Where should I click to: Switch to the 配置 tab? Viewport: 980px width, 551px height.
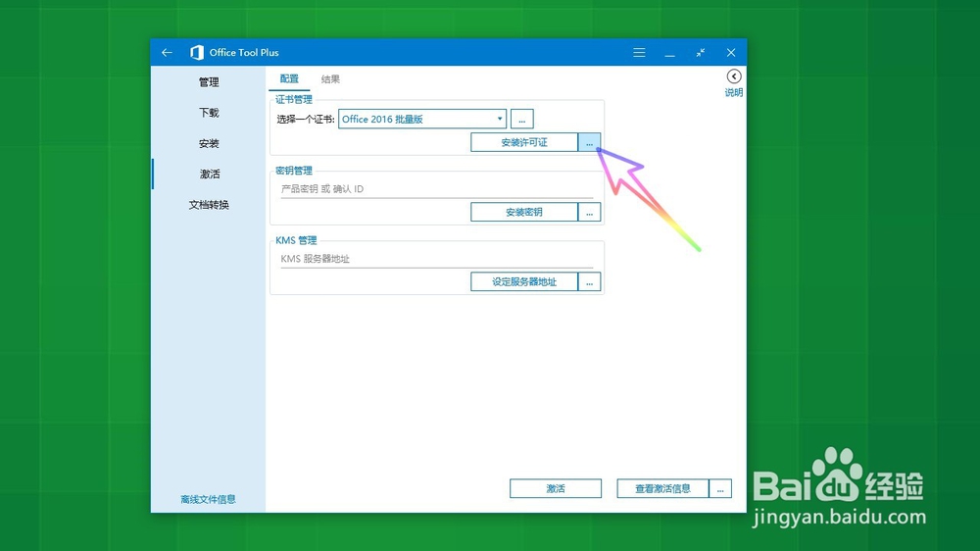pos(289,78)
